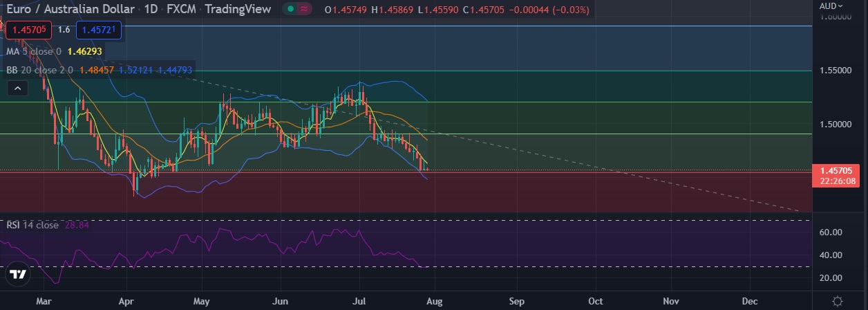This screenshot has width=868, height=310.
Task: Click the Jul label on time axis
Action: [359, 302]
